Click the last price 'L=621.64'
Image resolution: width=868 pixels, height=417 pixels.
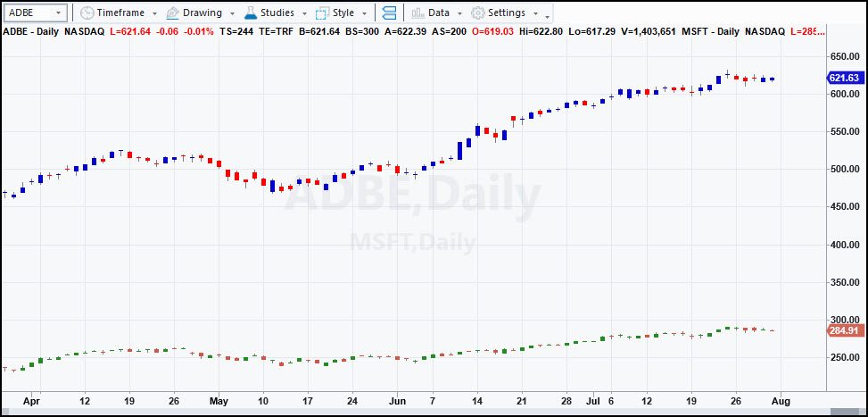click(130, 31)
